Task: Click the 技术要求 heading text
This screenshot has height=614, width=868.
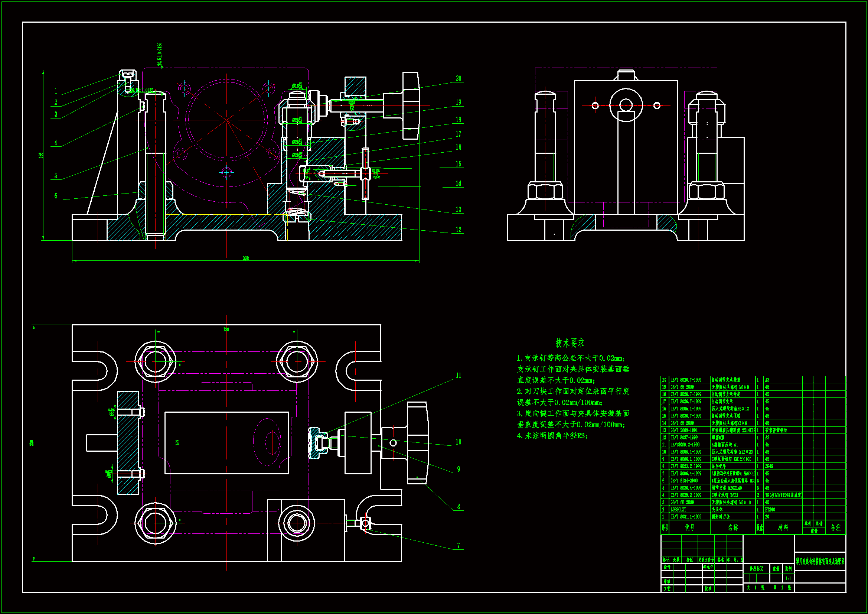Action: pos(570,343)
